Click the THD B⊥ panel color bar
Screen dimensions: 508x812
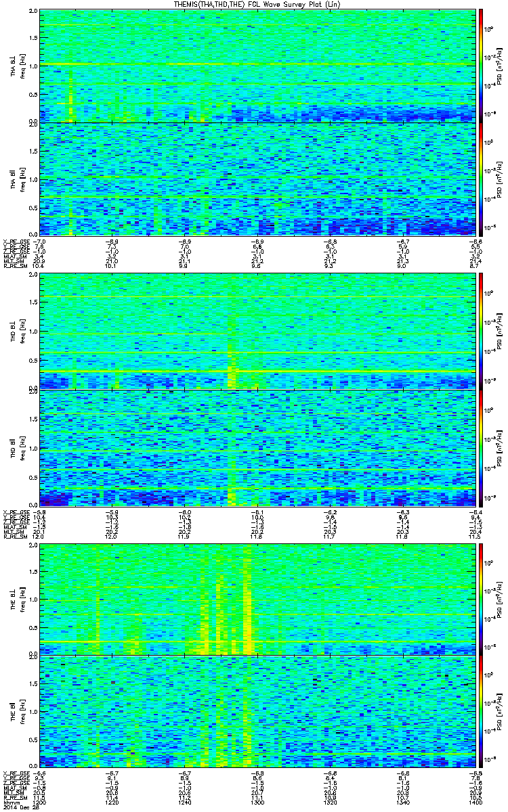pos(481,332)
